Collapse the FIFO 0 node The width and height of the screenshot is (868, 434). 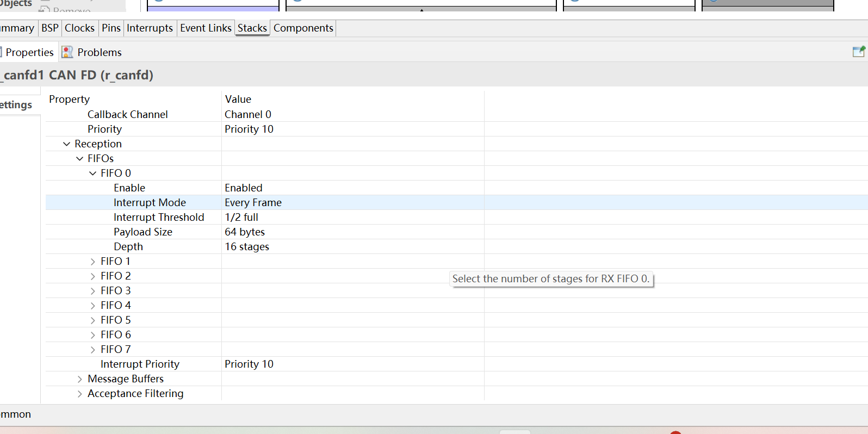tap(92, 173)
